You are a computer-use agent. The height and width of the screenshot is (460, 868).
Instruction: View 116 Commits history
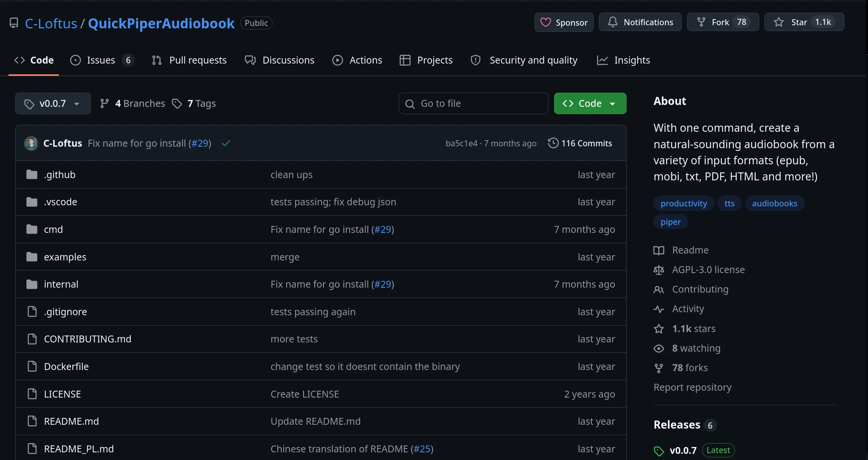[580, 143]
